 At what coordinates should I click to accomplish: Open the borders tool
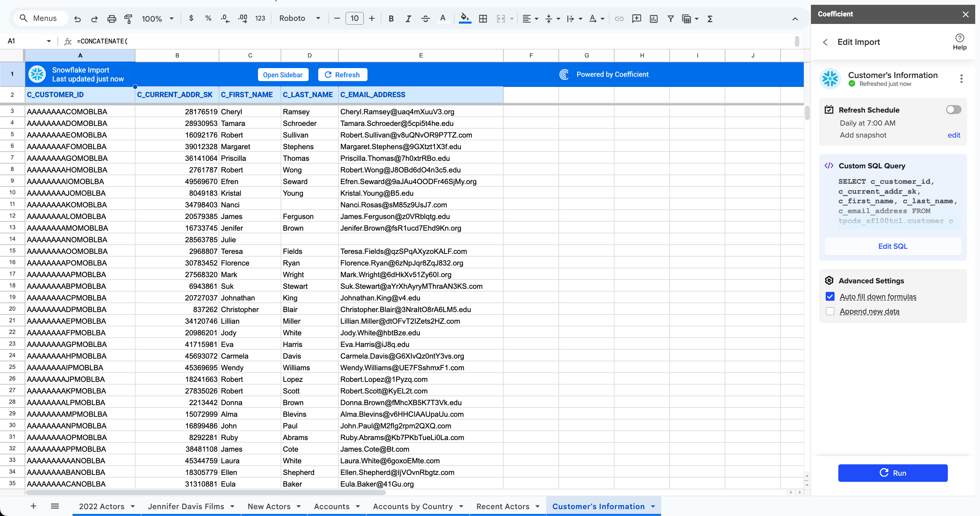tap(483, 18)
